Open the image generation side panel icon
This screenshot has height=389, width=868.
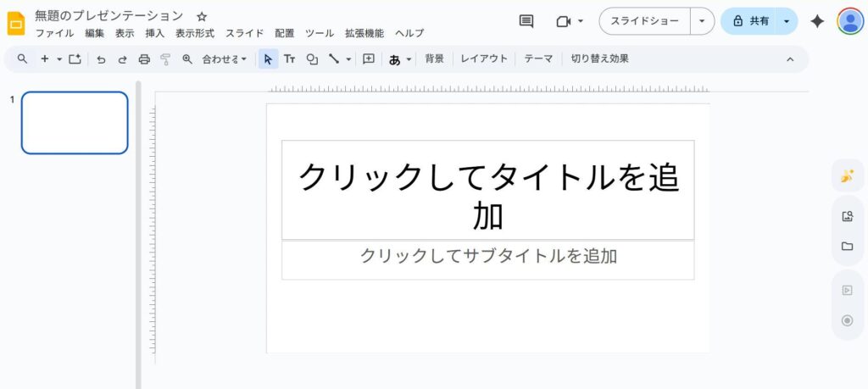click(847, 176)
